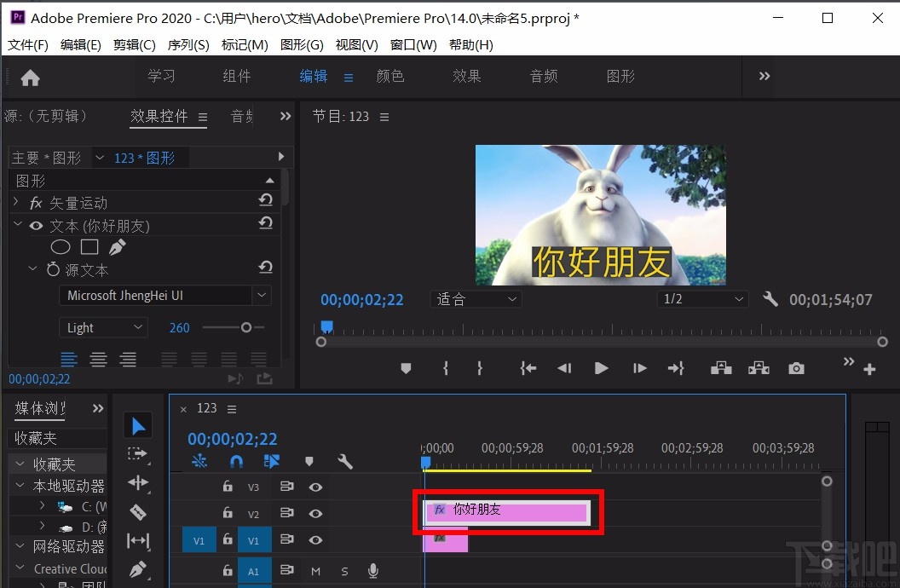Switch to 效果 workspace tab
The height and width of the screenshot is (588, 900).
tap(467, 77)
